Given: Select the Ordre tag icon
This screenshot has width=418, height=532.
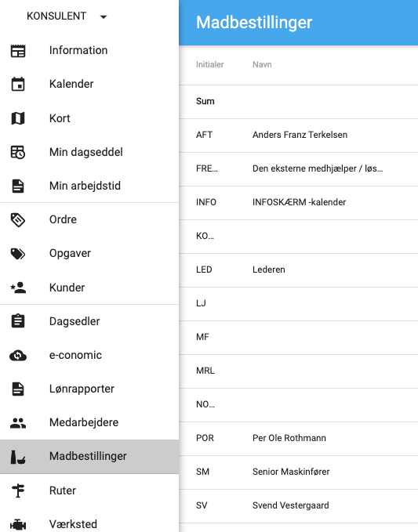Looking at the screenshot, I should pos(18,220).
